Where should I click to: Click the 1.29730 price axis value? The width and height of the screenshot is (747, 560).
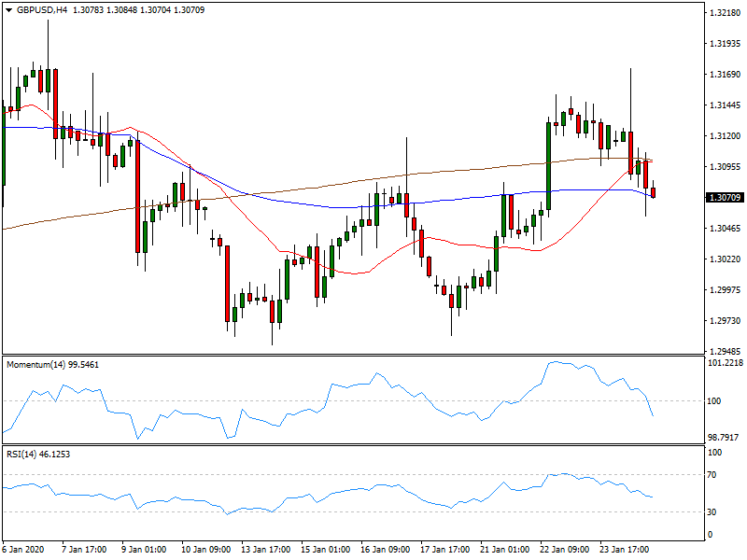[726, 321]
